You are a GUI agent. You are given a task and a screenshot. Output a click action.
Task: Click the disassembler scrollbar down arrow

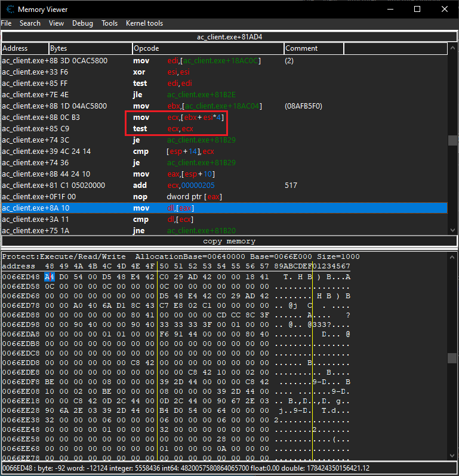coord(452,230)
